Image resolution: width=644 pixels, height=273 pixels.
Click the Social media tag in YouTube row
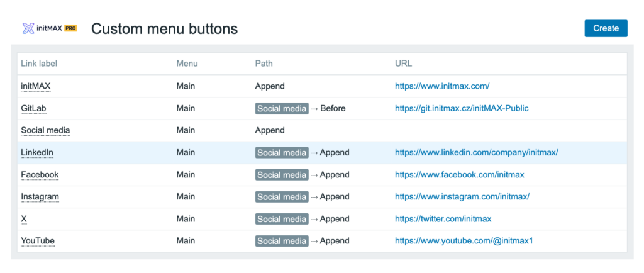(x=282, y=240)
